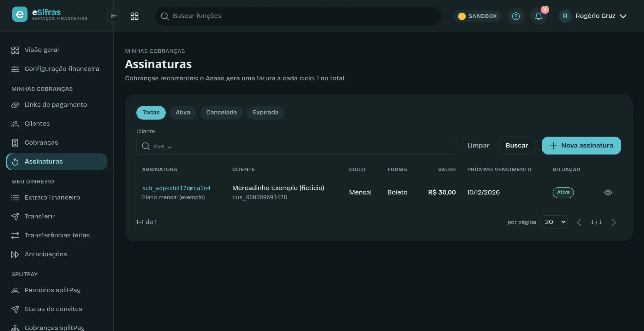Viewport: 644px width, 331px height.
Task: Click the Ativa status badge in row
Action: pyautogui.click(x=563, y=193)
